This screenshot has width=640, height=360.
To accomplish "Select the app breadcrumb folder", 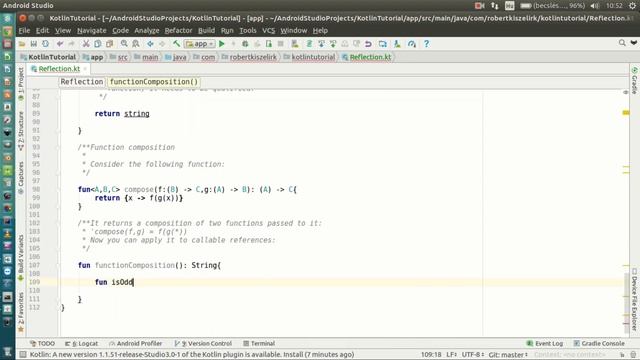I will [93, 57].
